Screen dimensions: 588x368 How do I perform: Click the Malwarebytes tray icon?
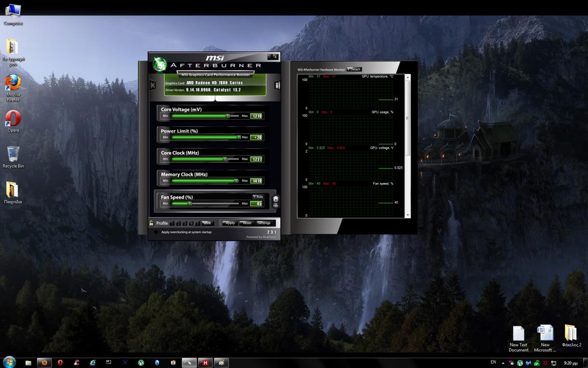coord(528,363)
